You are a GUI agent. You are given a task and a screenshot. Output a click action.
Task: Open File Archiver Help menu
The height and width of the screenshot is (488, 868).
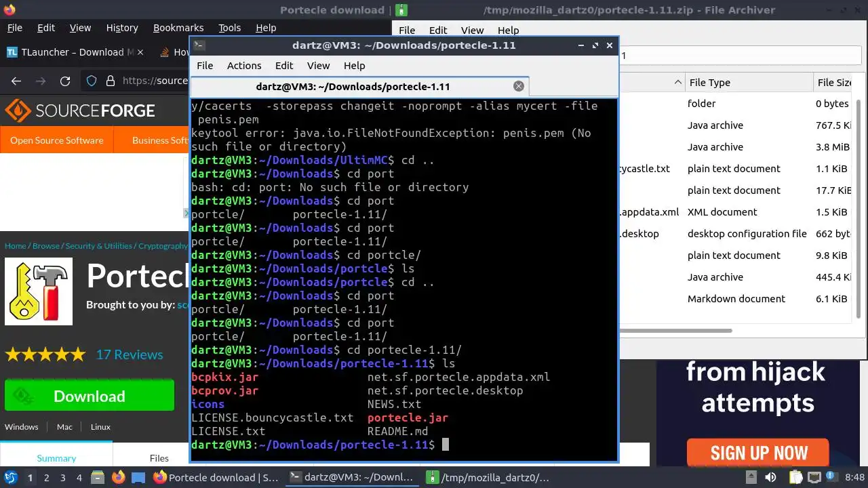pyautogui.click(x=508, y=30)
